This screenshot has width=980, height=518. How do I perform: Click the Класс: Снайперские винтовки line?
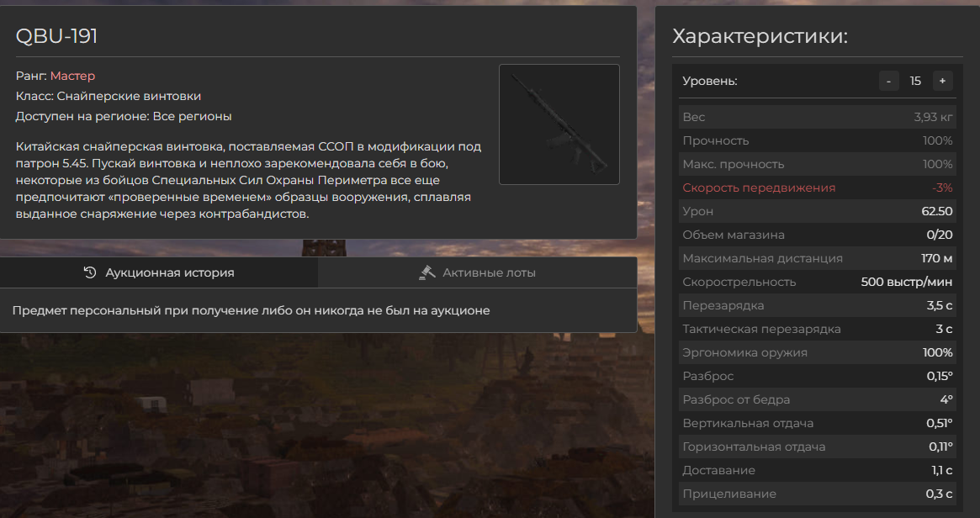(x=109, y=96)
